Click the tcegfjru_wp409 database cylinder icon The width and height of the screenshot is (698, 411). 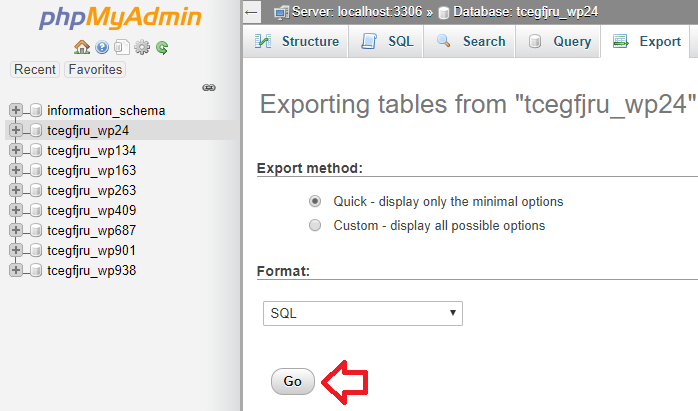[x=36, y=210]
